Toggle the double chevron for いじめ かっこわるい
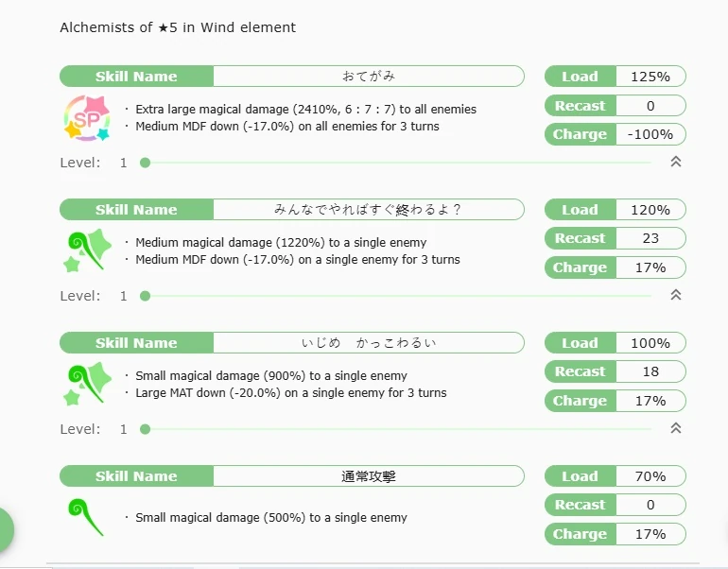 tap(675, 428)
